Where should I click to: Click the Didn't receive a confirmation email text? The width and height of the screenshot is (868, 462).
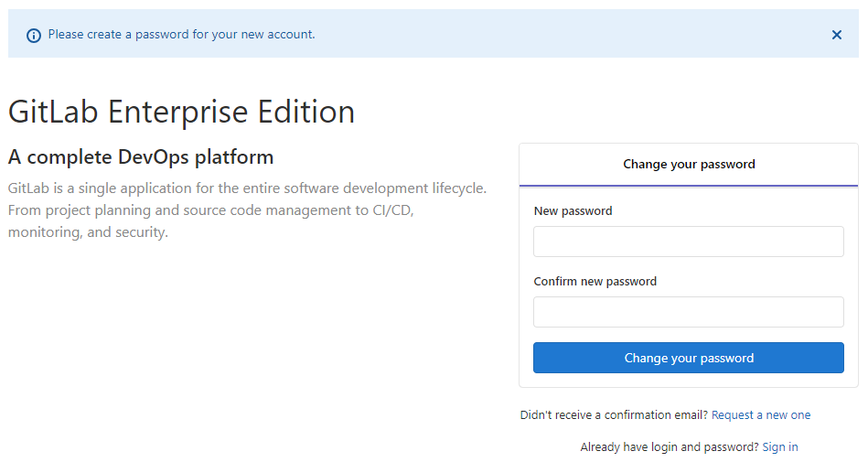(613, 415)
